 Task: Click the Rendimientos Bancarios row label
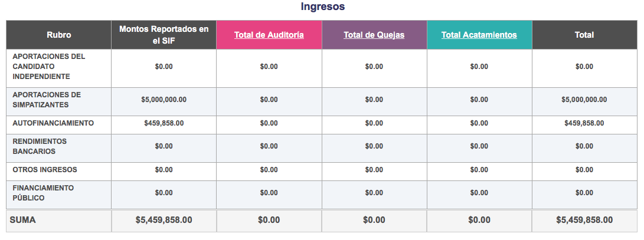coord(40,146)
